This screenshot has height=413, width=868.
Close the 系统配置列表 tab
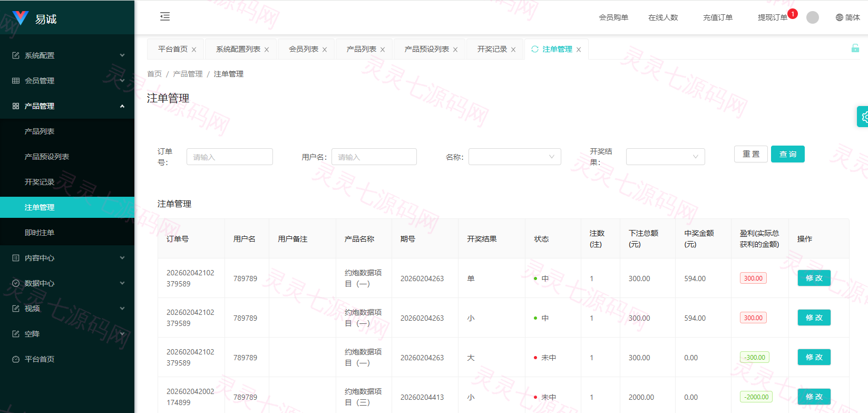(x=267, y=50)
